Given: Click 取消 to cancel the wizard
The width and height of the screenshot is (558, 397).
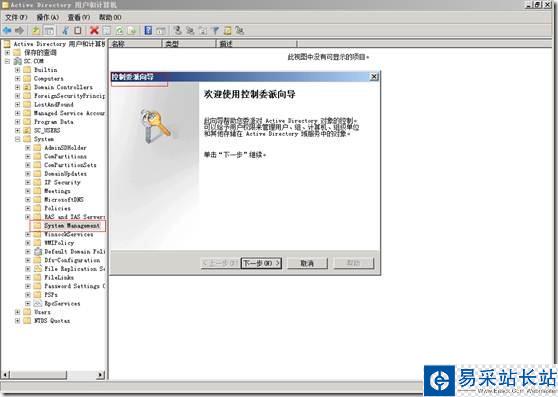Looking at the screenshot, I should 307,263.
